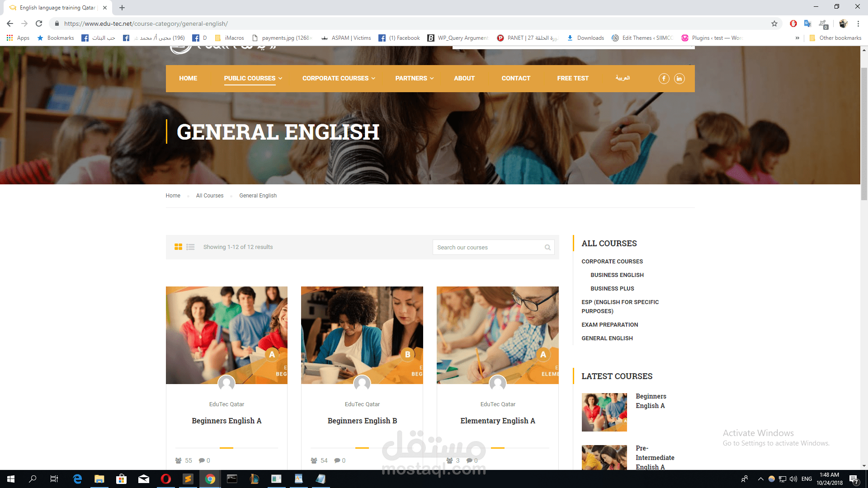Open the Beginners English A course thumbnail

tap(226, 335)
